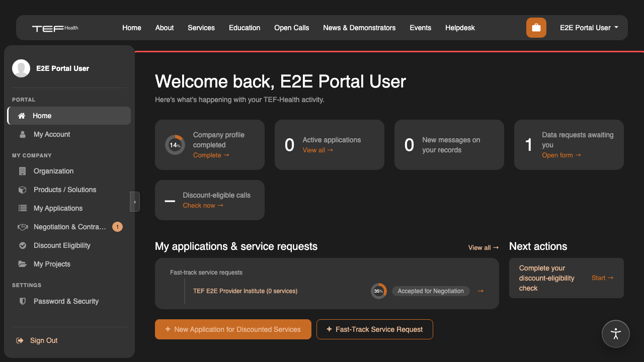Click View all beside My applications heading
The height and width of the screenshot is (362, 644).
pyautogui.click(x=484, y=247)
